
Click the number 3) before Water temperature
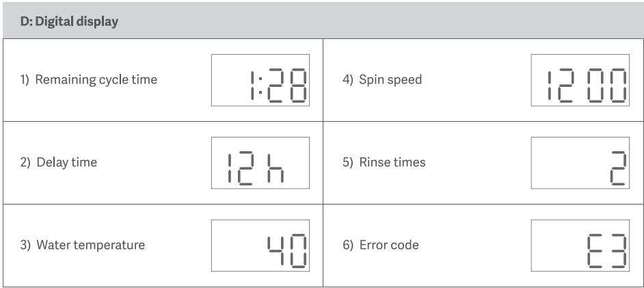[x=25, y=245]
